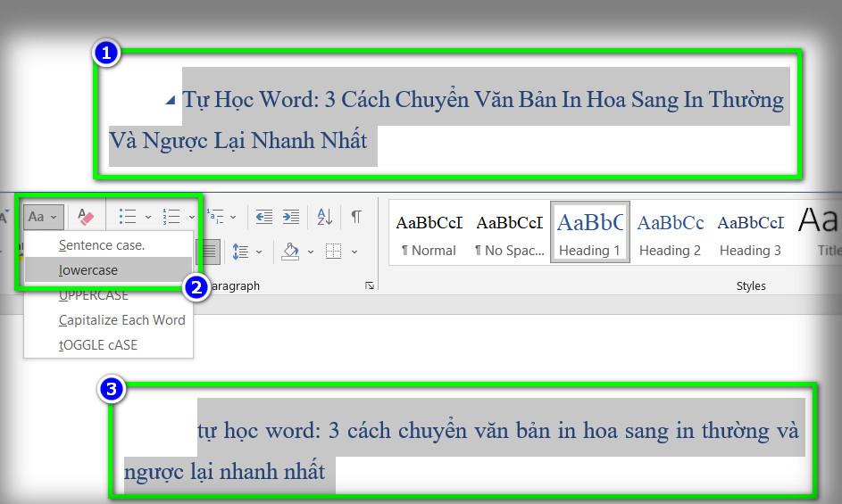Choose Capitalize Each Word option
This screenshot has width=842, height=504.
[108, 320]
